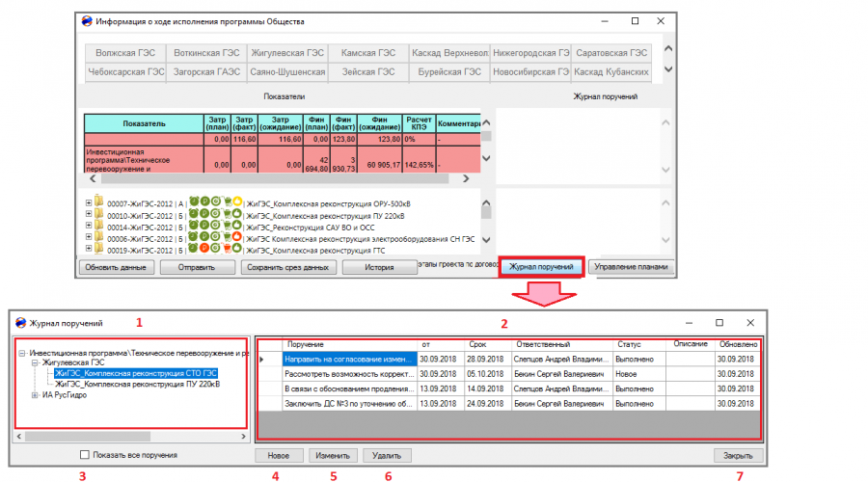Screen dimensions: 868x482
Task: Click the red shopping cart icon on 00019-ЖиГЭС-2012
Action: 227,249
